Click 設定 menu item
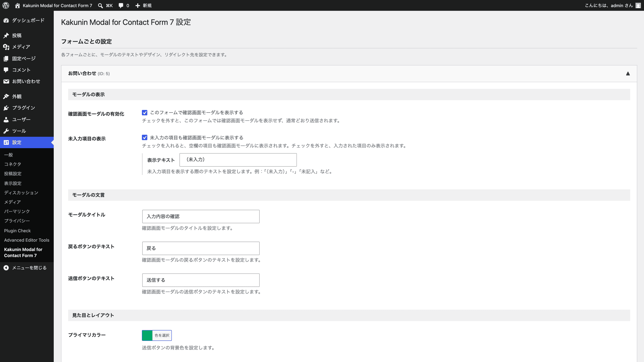The height and width of the screenshot is (362, 644). (27, 142)
